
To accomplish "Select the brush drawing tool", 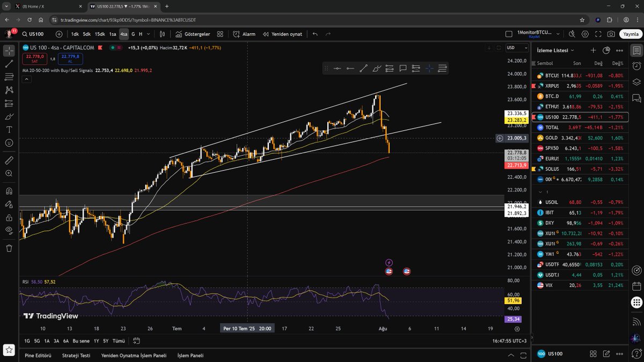I will click(x=9, y=116).
